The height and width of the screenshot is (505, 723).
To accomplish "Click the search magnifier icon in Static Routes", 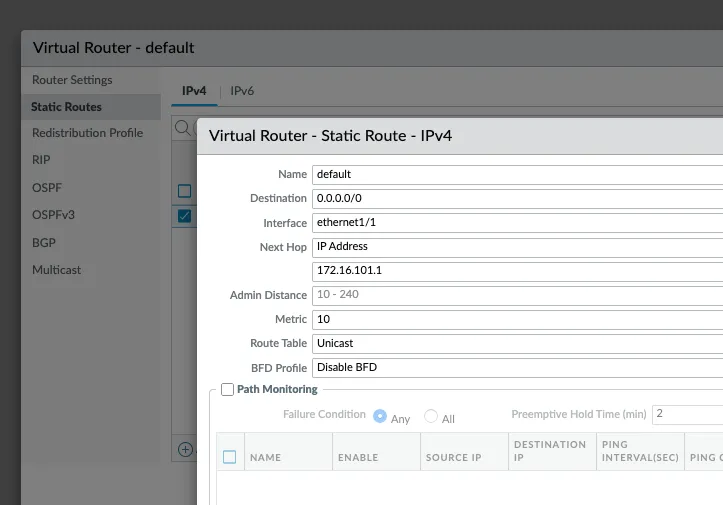I will tap(183, 128).
